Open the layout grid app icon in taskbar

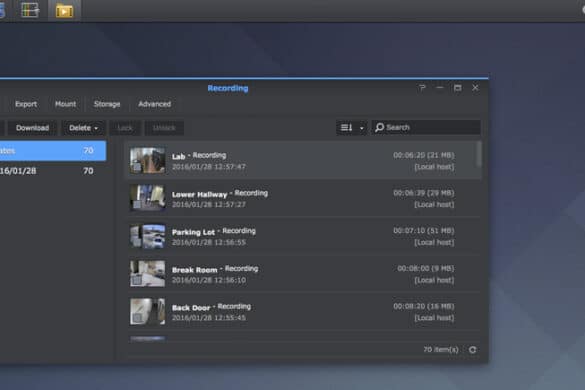click(30, 10)
